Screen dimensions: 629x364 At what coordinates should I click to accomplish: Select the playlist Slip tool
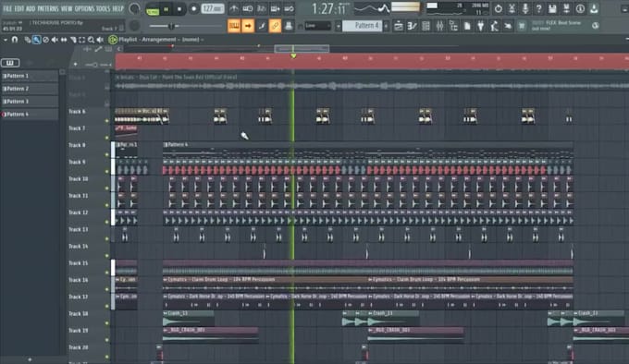coord(64,40)
